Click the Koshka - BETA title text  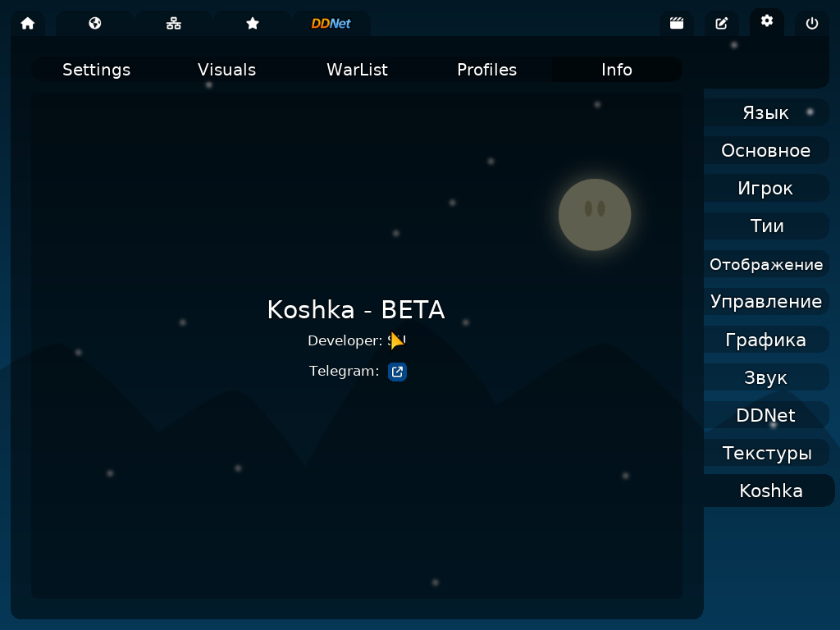pos(356,309)
